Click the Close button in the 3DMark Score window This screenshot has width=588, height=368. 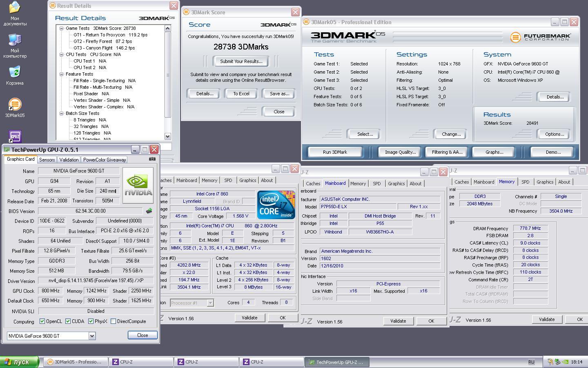[279, 112]
